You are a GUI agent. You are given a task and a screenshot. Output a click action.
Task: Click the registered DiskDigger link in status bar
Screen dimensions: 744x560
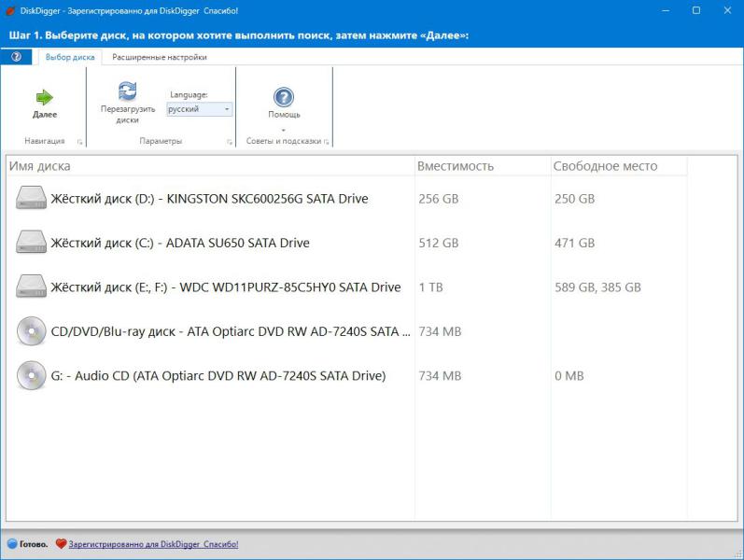pos(154,543)
